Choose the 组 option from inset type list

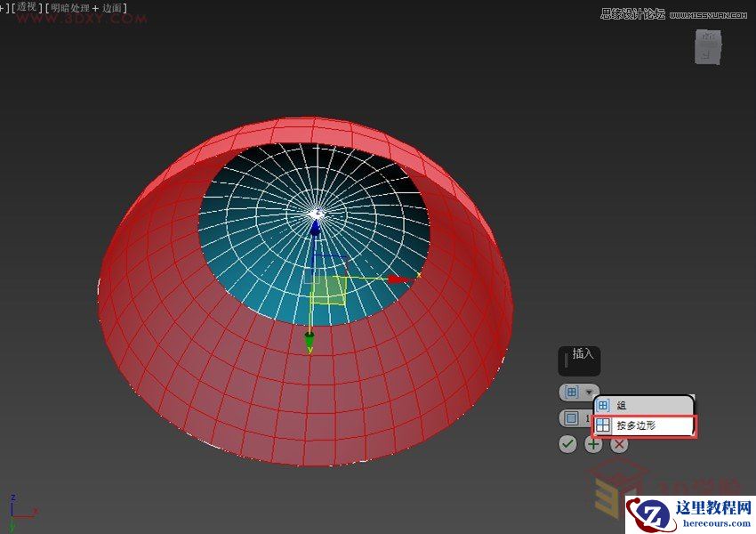[644, 405]
